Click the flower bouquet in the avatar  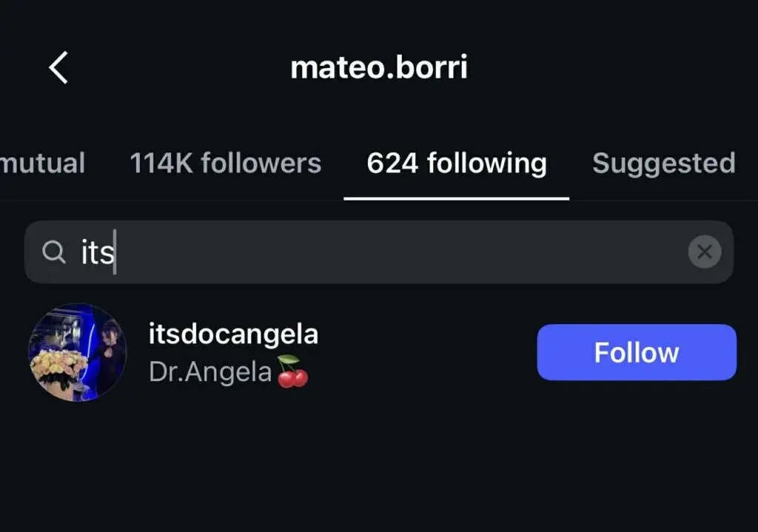point(57,366)
